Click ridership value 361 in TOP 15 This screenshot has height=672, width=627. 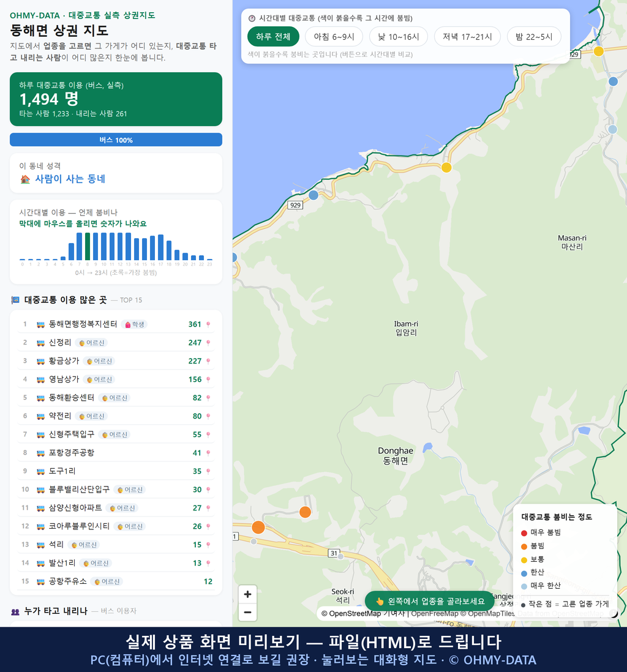(x=195, y=324)
